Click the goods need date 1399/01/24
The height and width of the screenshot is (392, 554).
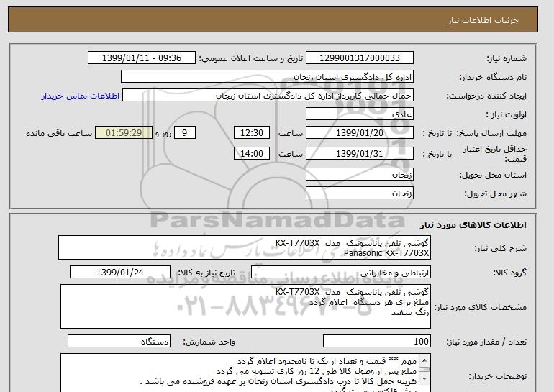(120, 273)
